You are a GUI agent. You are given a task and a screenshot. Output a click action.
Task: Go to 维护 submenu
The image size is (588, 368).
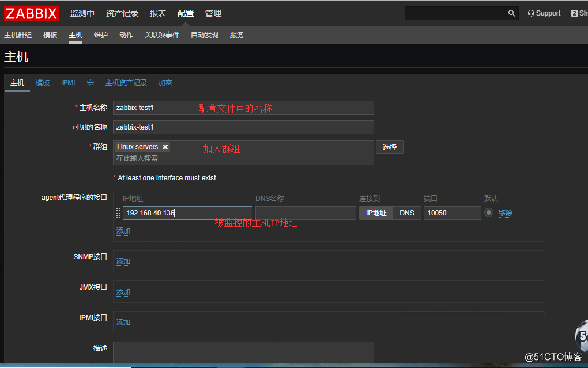point(100,35)
